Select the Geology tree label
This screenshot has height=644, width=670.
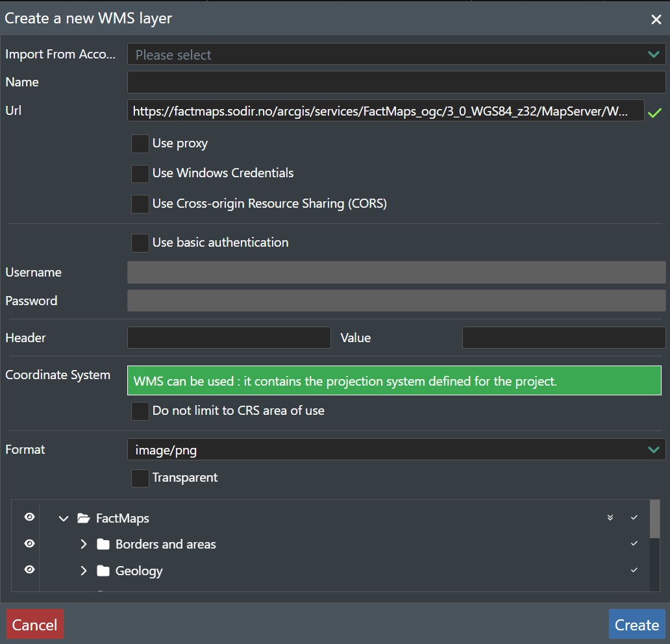pos(139,571)
